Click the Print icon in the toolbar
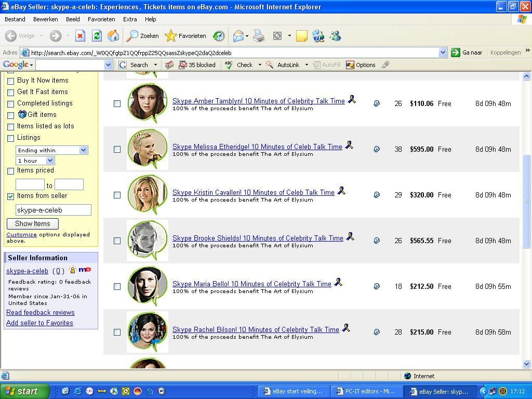 pos(259,35)
